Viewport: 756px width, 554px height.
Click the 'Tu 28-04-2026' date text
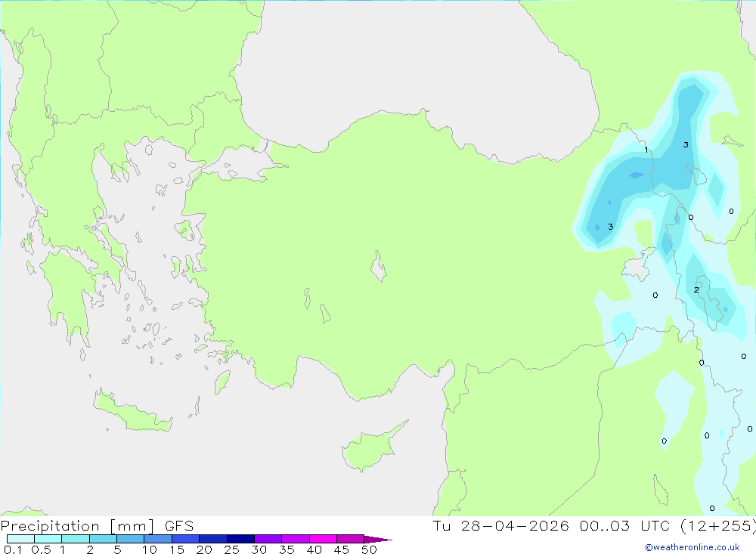501,525
